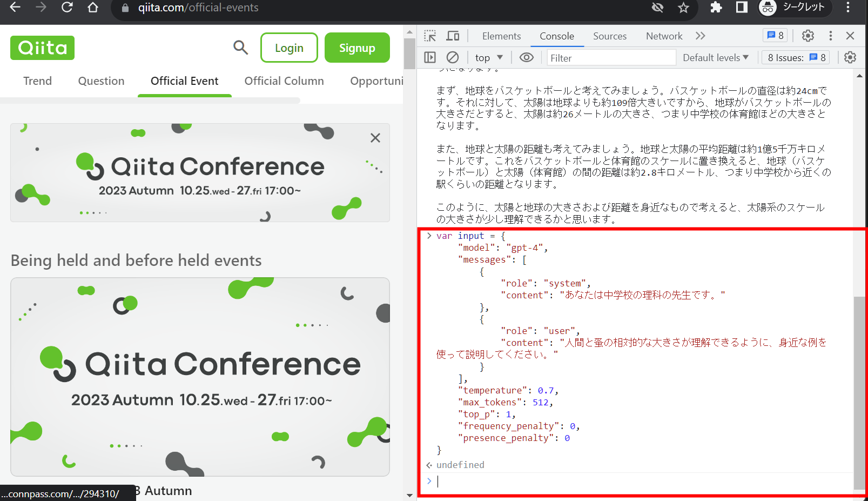
Task: Click the console vertical scrollbar thumb
Action: 859,392
